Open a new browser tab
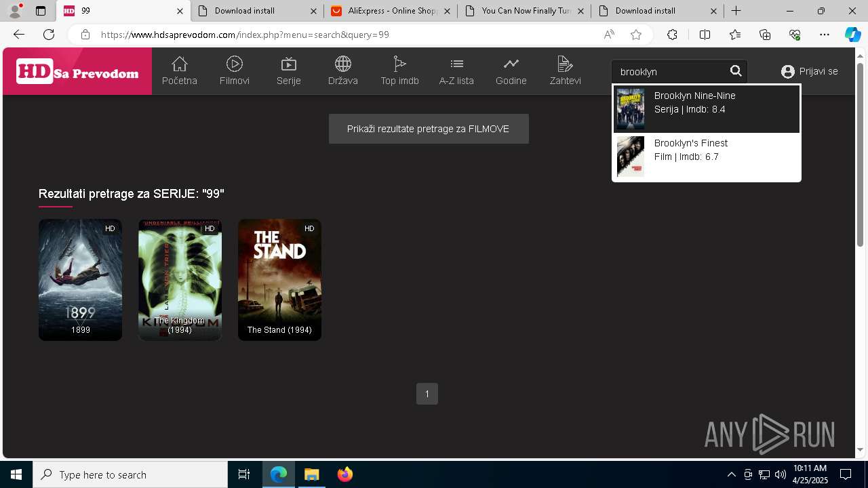Image resolution: width=868 pixels, height=488 pixels. click(x=736, y=11)
